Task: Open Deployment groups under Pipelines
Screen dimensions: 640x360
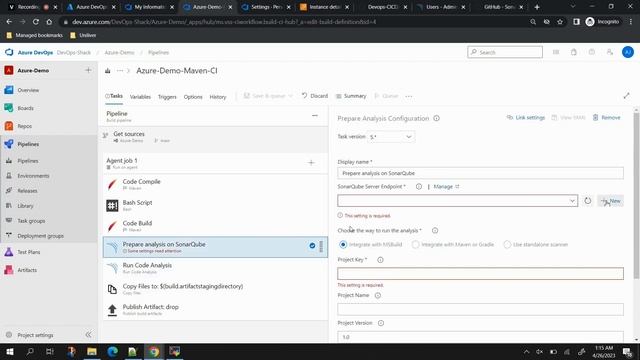Action: pos(40,236)
